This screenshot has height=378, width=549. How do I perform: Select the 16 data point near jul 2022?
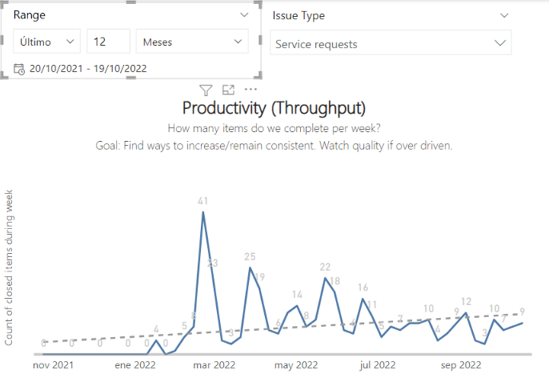pos(363,299)
